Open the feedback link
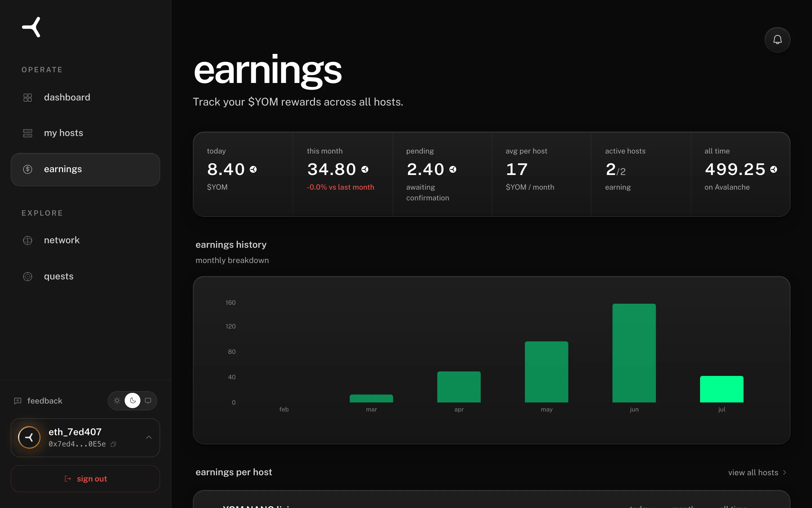Image resolution: width=812 pixels, height=508 pixels. (38, 400)
